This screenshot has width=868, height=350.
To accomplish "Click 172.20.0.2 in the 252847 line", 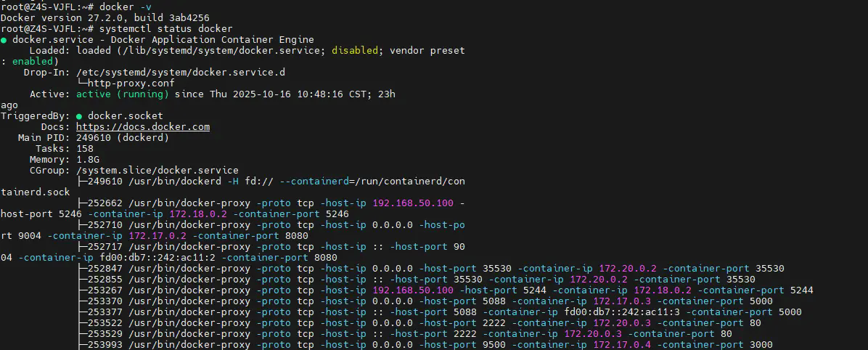I will point(628,269).
